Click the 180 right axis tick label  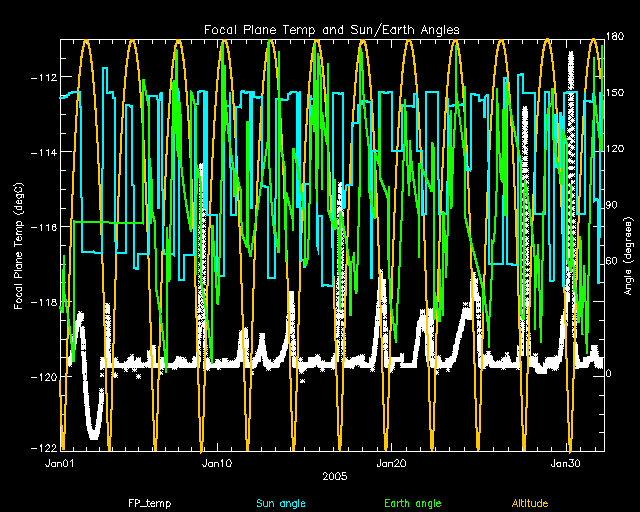(x=617, y=37)
